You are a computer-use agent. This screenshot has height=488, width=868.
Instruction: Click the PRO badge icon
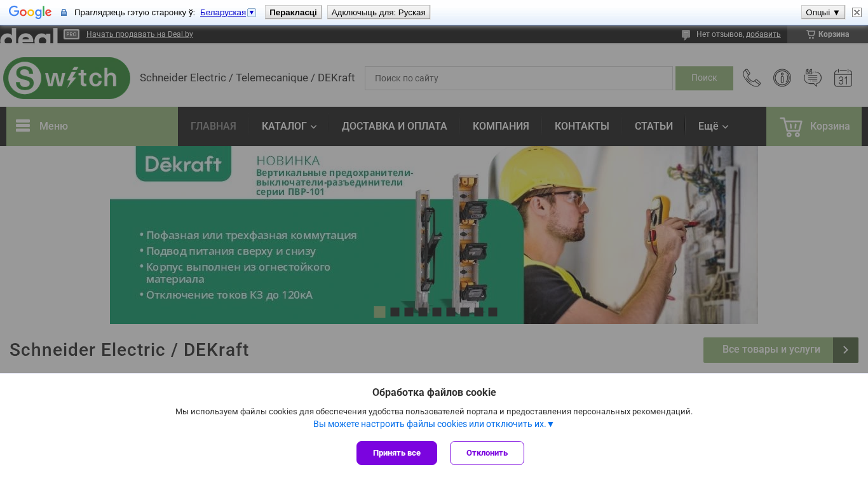pyautogui.click(x=71, y=34)
